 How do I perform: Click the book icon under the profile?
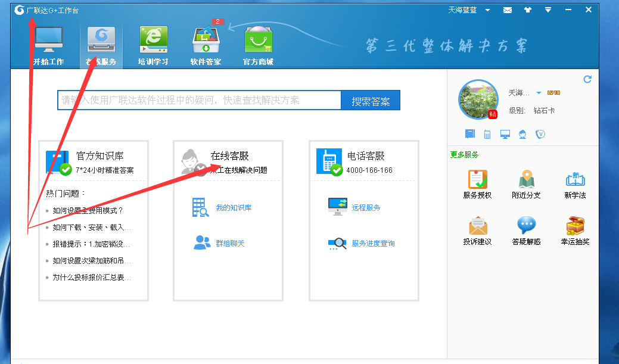(470, 134)
